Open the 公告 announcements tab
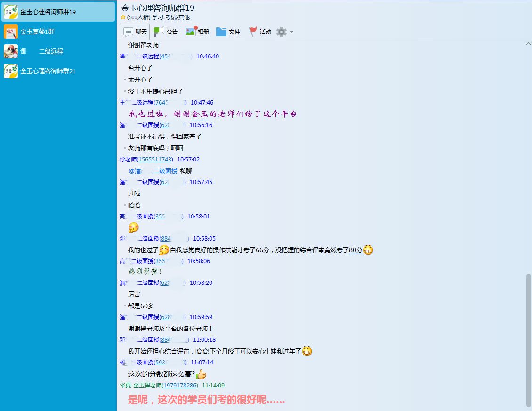Image resolution: width=532 pixels, height=411 pixels. pyautogui.click(x=166, y=32)
